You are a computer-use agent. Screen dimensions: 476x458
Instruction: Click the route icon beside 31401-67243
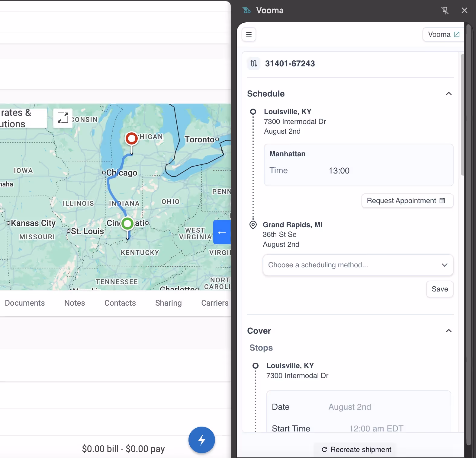pyautogui.click(x=254, y=63)
